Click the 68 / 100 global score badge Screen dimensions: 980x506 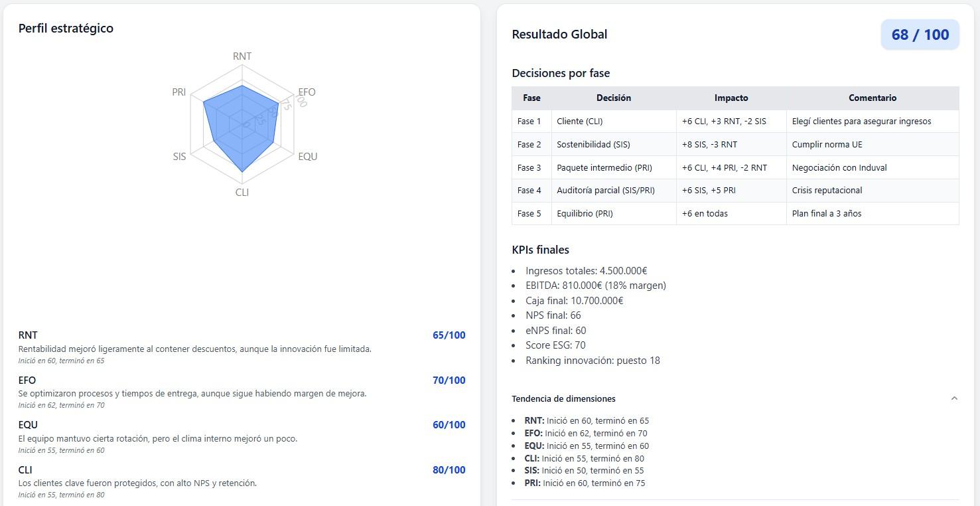coord(920,35)
